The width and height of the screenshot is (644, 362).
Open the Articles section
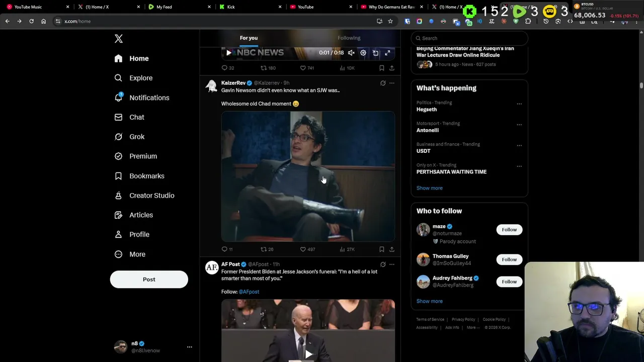tap(133, 215)
